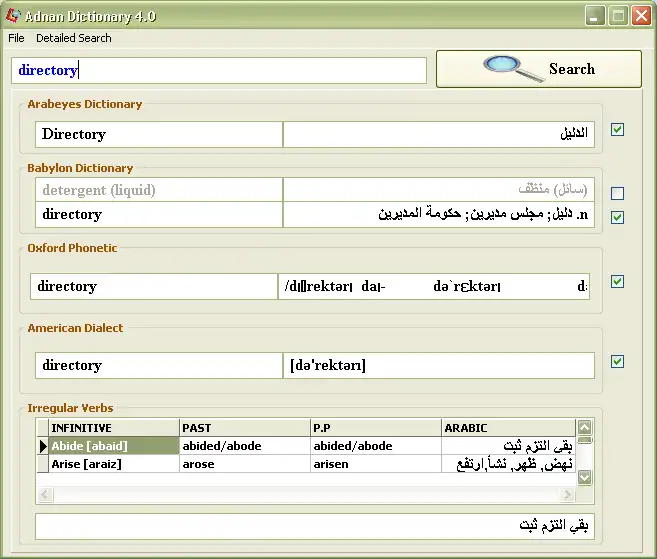This screenshot has height=559, width=657.
Task: Click the Oxford phonetic transcription field
Action: pyautogui.click(x=434, y=287)
